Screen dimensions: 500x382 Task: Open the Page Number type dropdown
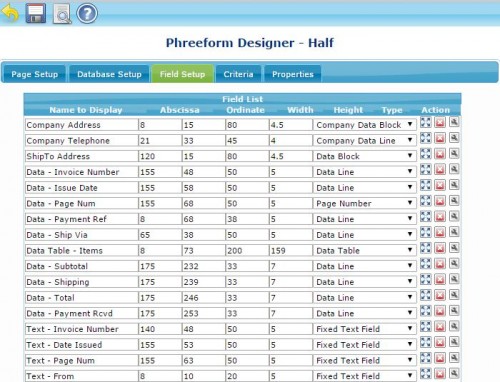pos(365,203)
